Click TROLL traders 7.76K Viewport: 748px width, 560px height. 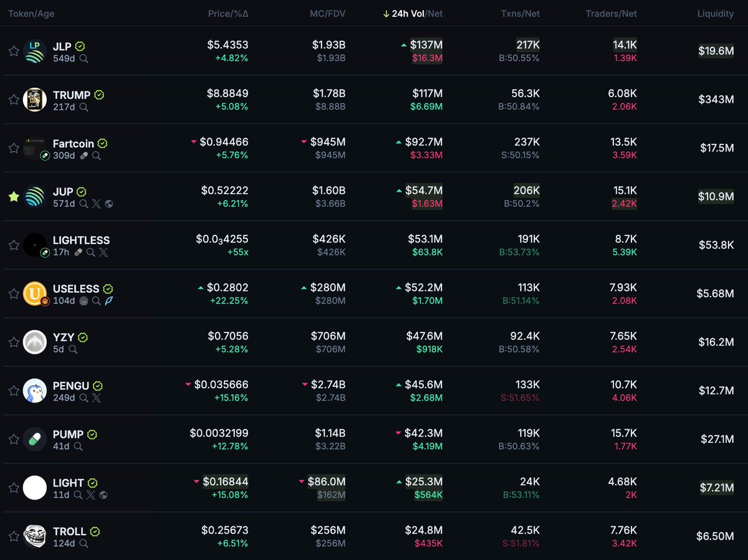point(623,531)
